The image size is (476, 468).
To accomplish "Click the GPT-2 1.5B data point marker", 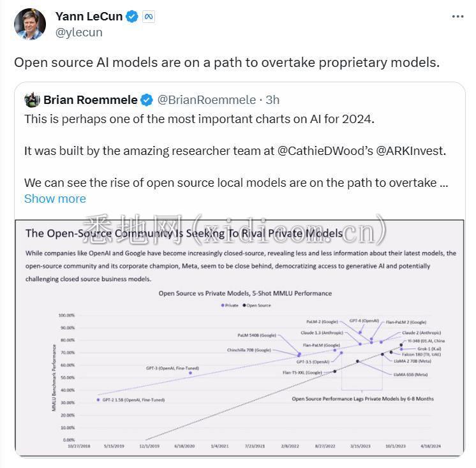I will [x=98, y=400].
